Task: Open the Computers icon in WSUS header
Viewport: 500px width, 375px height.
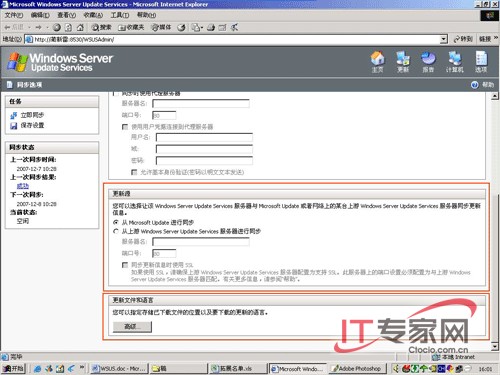Action: coord(455,62)
